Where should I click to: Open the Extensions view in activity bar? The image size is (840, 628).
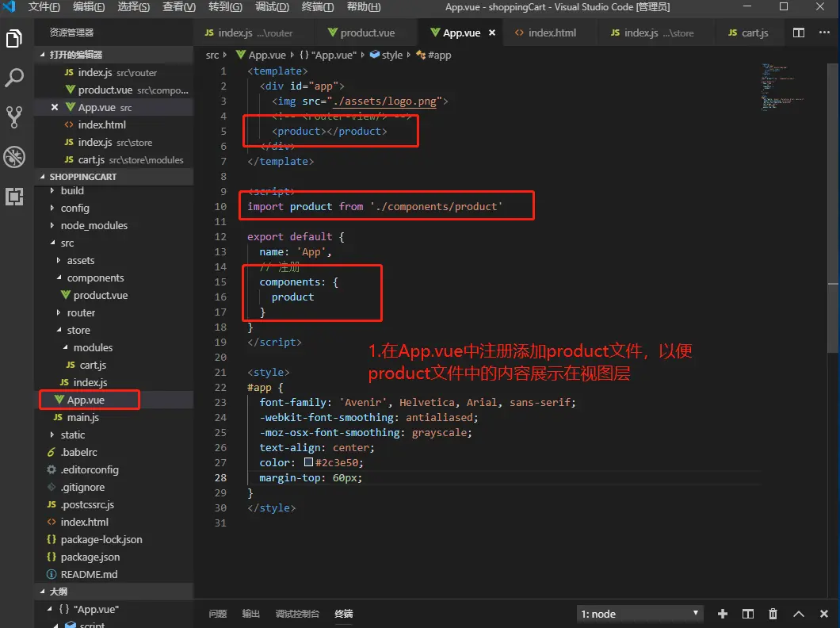tap(14, 197)
